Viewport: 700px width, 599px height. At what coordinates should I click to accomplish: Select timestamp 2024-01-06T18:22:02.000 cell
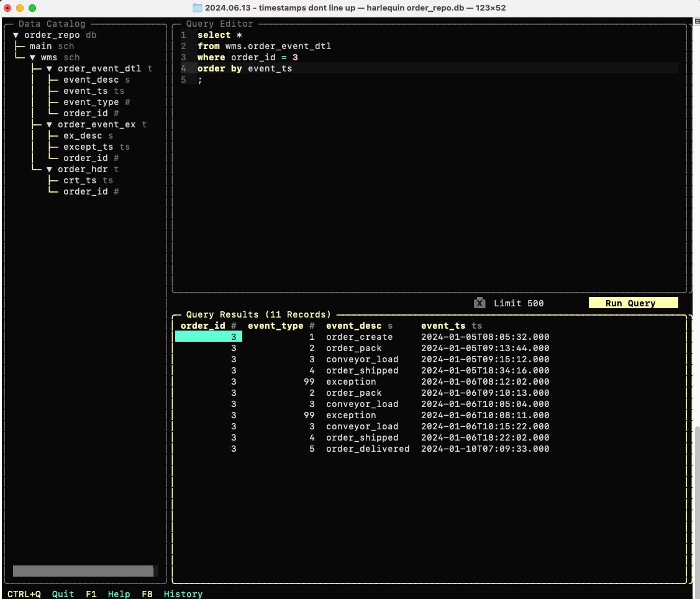485,437
